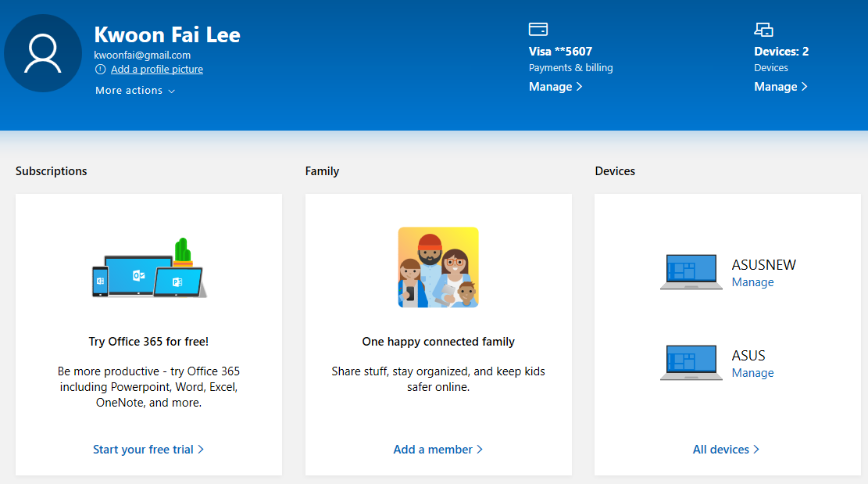Click the Kwoon Fai Lee account name
This screenshot has height=484, width=868.
(167, 34)
